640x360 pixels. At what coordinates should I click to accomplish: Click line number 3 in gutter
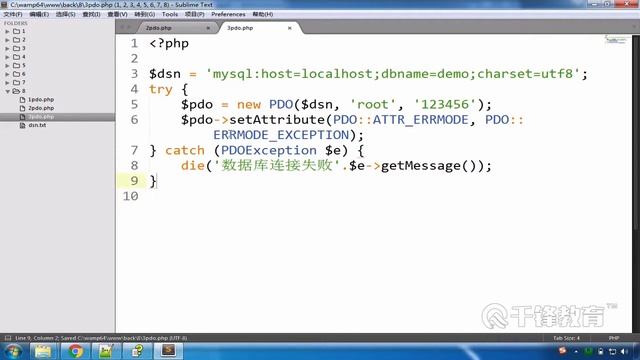click(x=134, y=74)
